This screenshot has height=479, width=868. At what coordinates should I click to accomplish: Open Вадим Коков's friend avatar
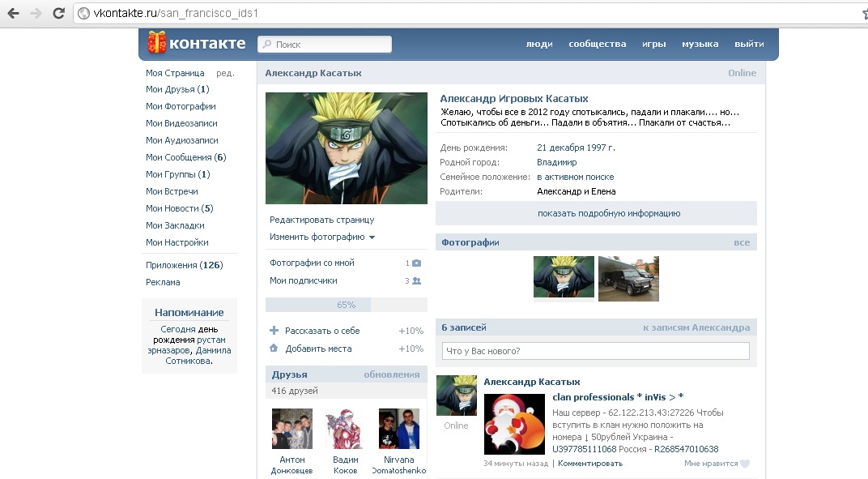[x=346, y=429]
